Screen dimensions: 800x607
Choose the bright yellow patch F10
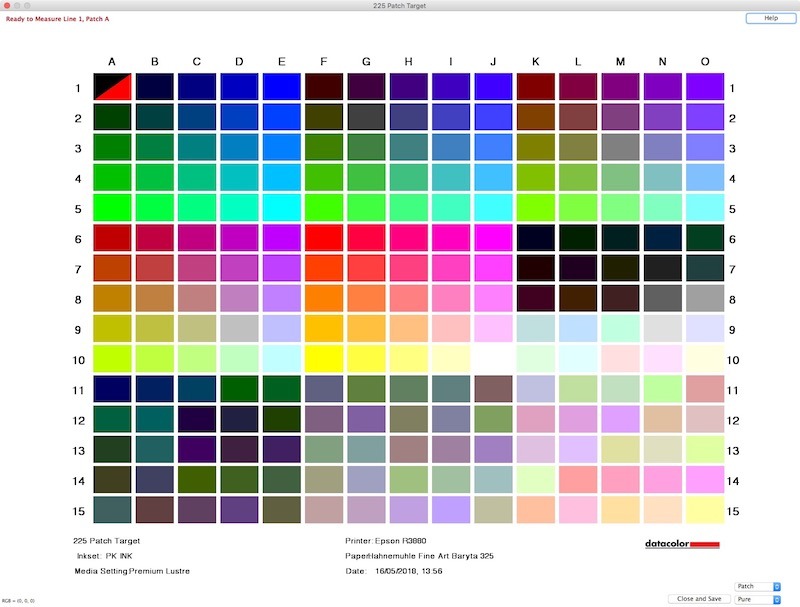click(323, 359)
